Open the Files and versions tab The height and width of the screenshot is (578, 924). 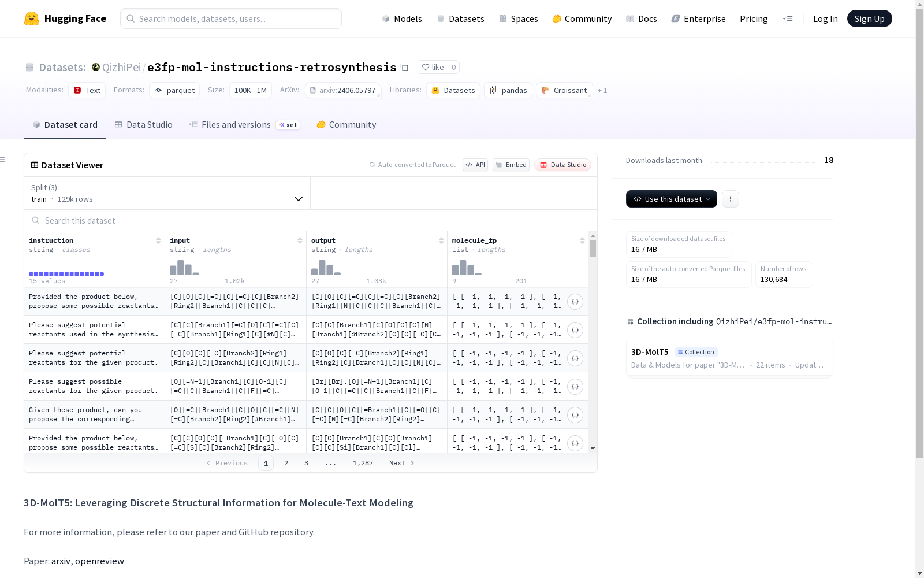244,124
